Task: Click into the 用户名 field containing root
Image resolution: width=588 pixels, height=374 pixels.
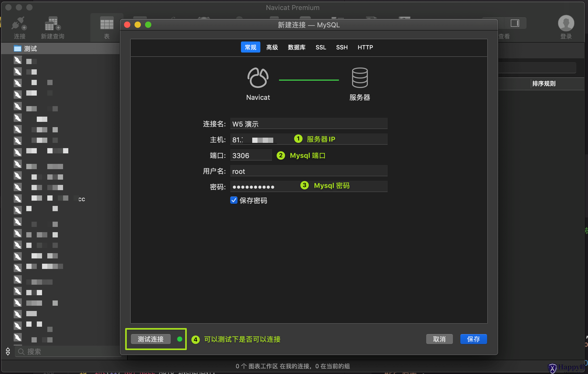Action: pyautogui.click(x=309, y=171)
